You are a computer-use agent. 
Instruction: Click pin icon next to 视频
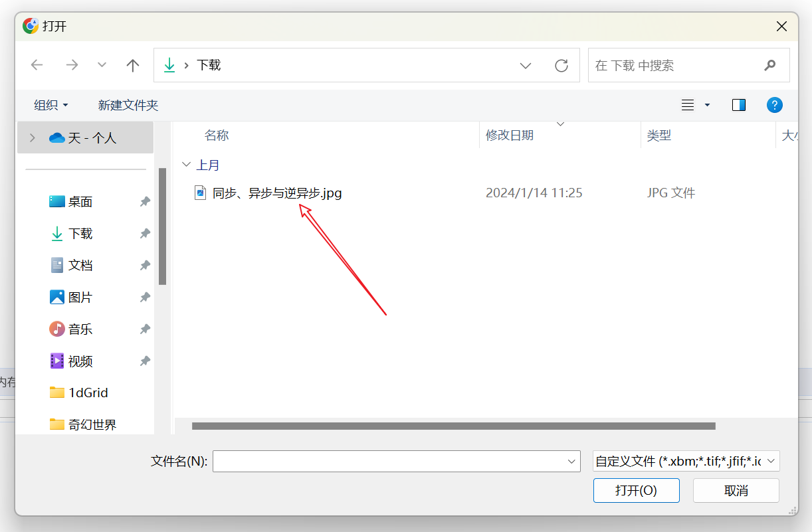tap(145, 361)
